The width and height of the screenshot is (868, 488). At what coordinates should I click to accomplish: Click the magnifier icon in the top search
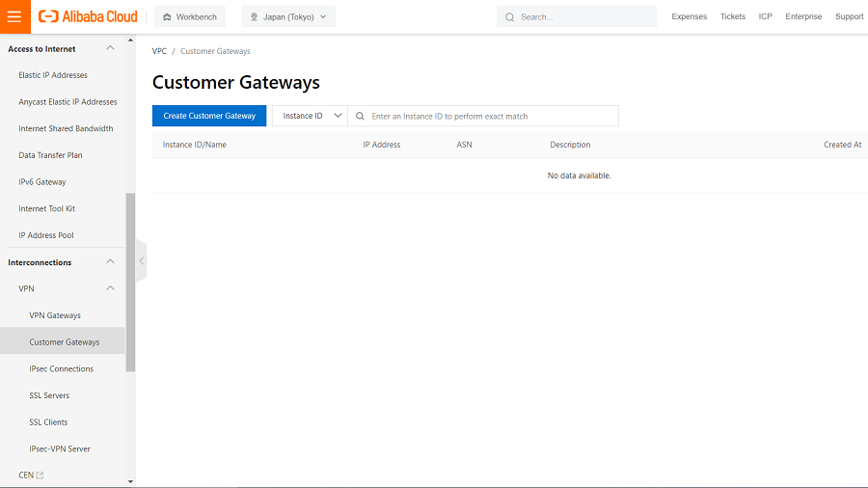(510, 17)
